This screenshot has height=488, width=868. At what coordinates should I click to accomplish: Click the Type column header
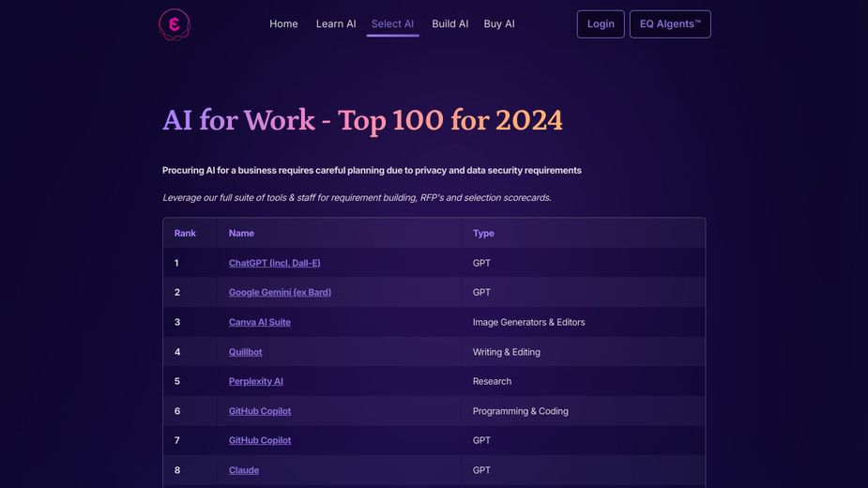483,234
